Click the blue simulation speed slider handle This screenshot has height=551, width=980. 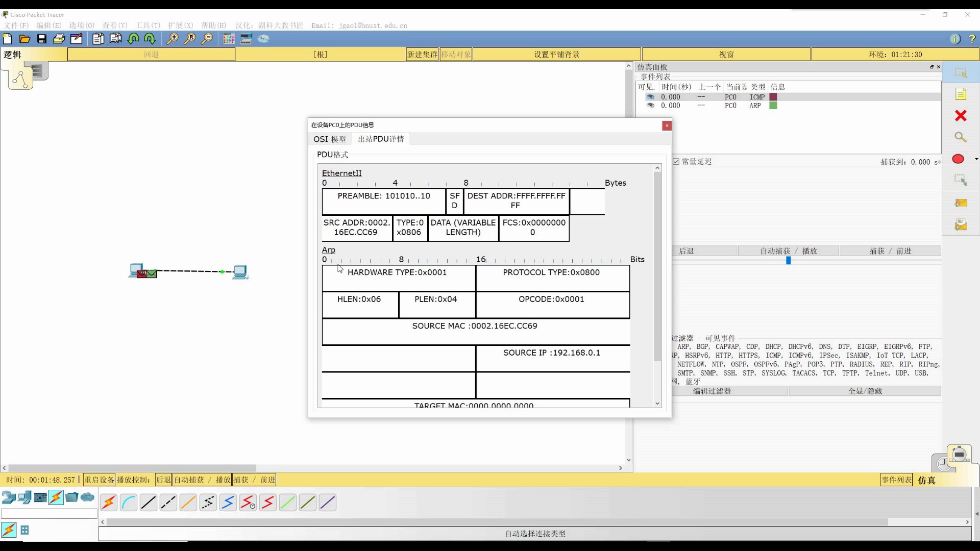(789, 261)
